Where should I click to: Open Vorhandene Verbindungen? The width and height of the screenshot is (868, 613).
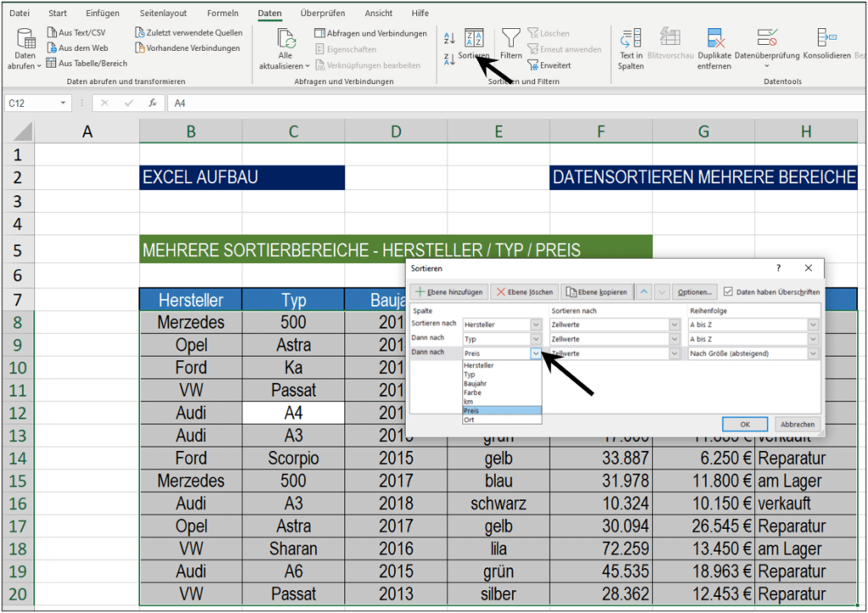pyautogui.click(x=187, y=48)
